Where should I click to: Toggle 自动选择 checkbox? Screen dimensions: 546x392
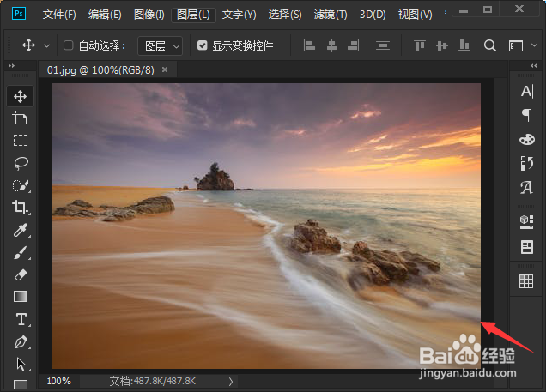[69, 45]
